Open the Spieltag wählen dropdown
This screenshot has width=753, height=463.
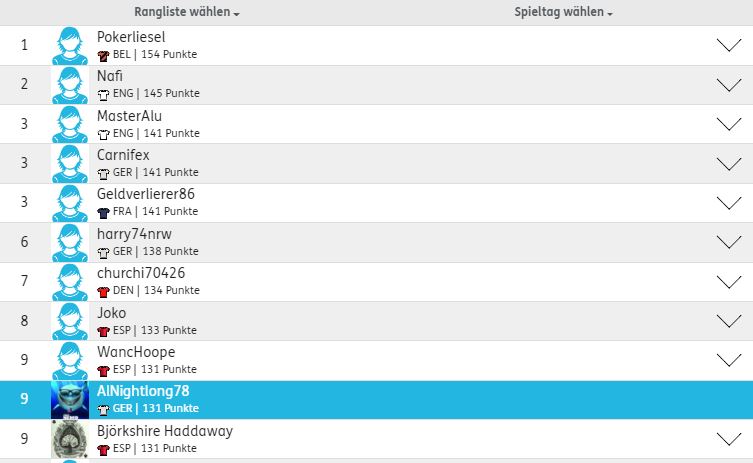tap(564, 13)
